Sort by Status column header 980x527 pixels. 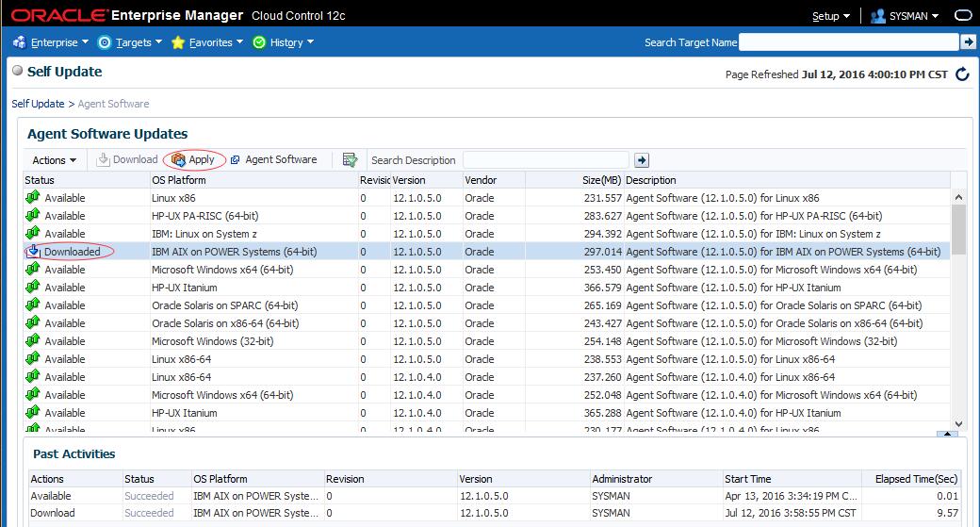tap(87, 180)
